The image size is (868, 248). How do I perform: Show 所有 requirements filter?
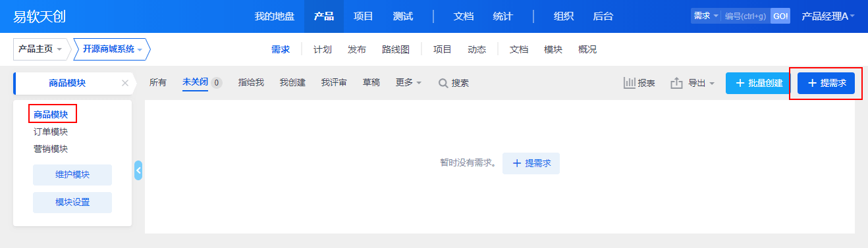[158, 83]
